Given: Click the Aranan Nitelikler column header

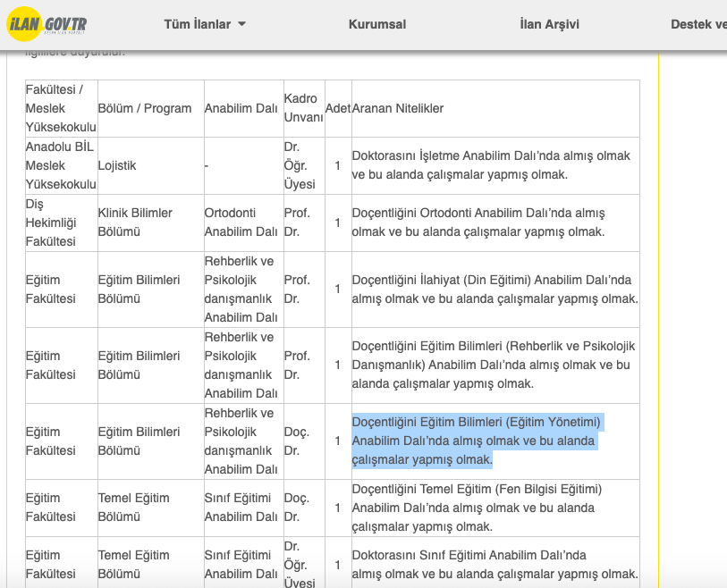Looking at the screenshot, I should (x=398, y=108).
